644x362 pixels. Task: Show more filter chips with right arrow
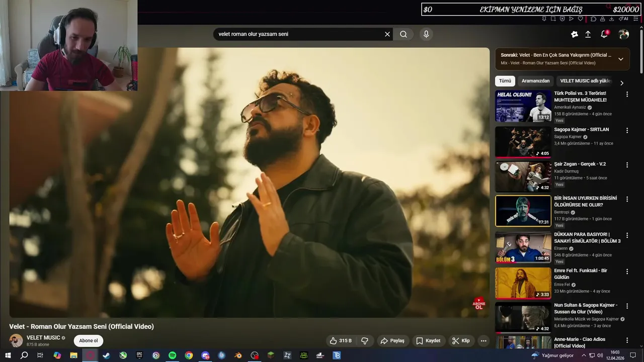click(621, 83)
